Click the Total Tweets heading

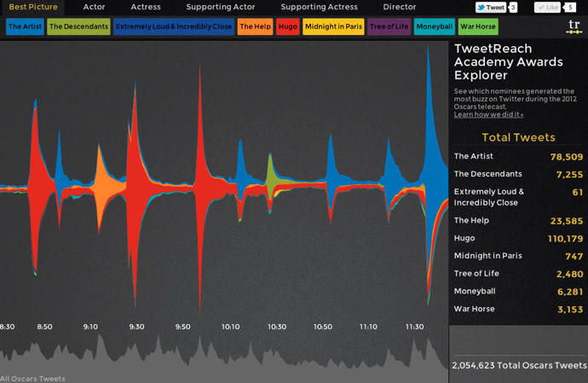[518, 137]
